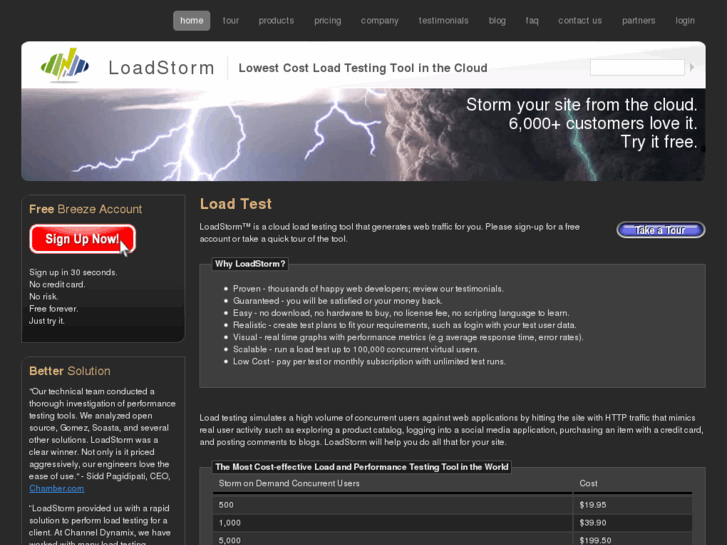Click the 'Lowest Cost Load Testing Tool' tagline
This screenshot has width=727, height=545.
[x=363, y=68]
